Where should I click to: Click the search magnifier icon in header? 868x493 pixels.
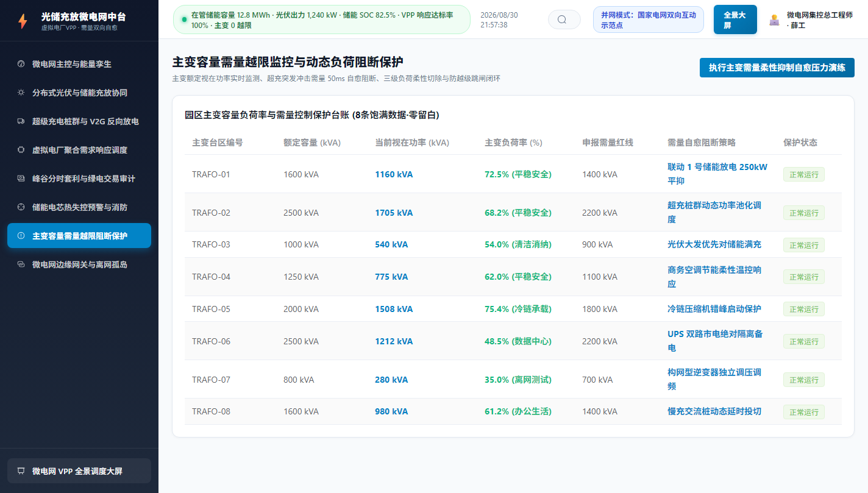(562, 20)
